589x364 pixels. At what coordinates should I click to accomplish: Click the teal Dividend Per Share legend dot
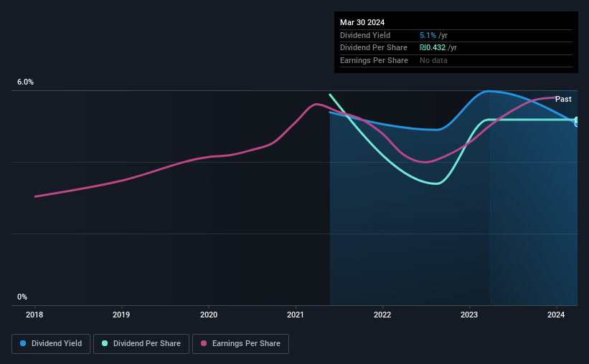105,343
